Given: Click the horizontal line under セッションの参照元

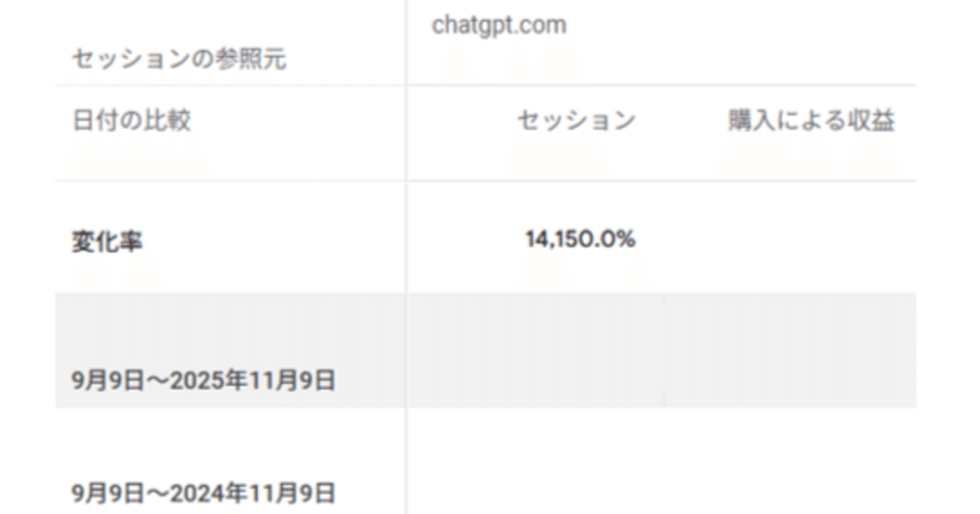Looking at the screenshot, I should click(x=230, y=84).
